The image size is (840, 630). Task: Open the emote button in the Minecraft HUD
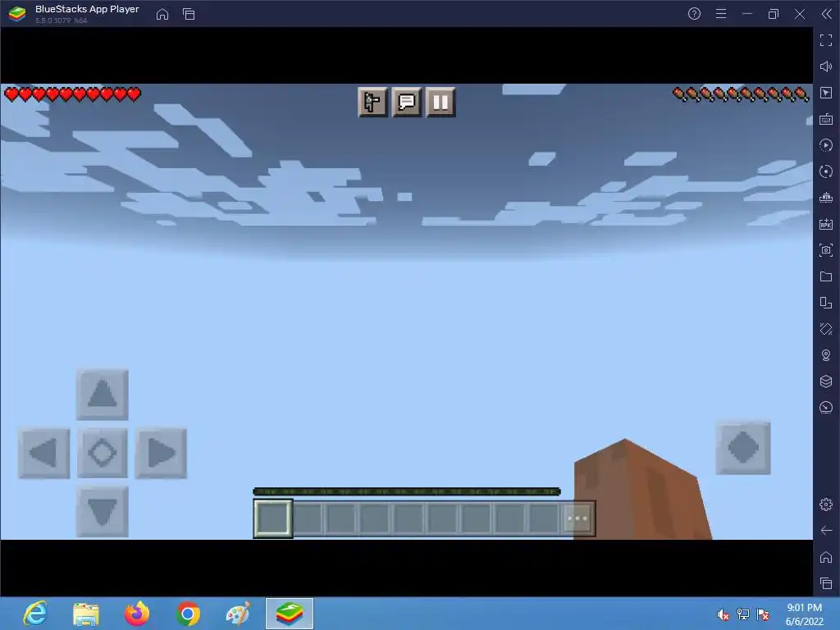click(x=372, y=102)
